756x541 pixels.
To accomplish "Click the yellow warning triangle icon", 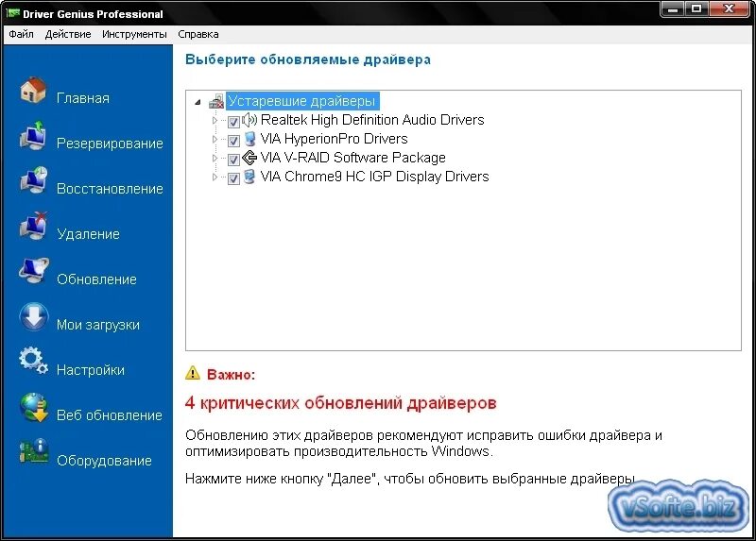I will pyautogui.click(x=193, y=373).
